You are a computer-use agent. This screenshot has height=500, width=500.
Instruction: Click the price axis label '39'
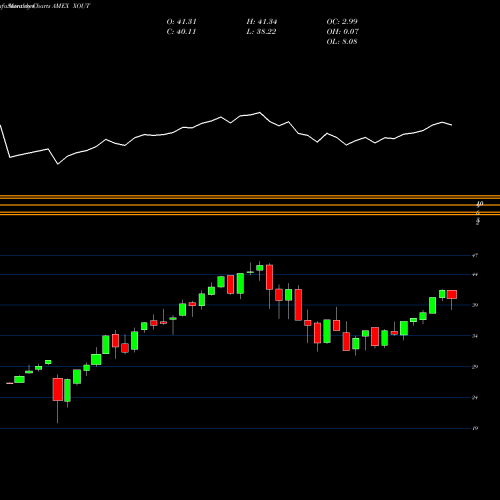point(475,305)
